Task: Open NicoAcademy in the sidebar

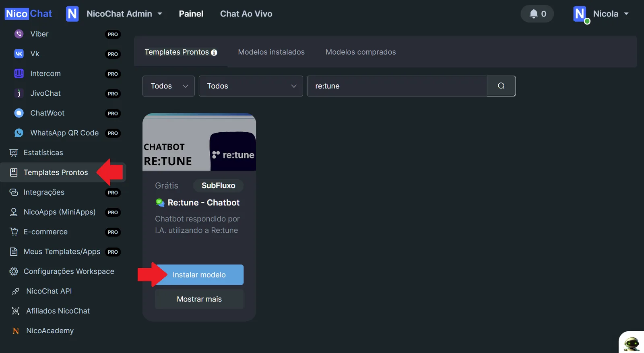Action: click(50, 331)
